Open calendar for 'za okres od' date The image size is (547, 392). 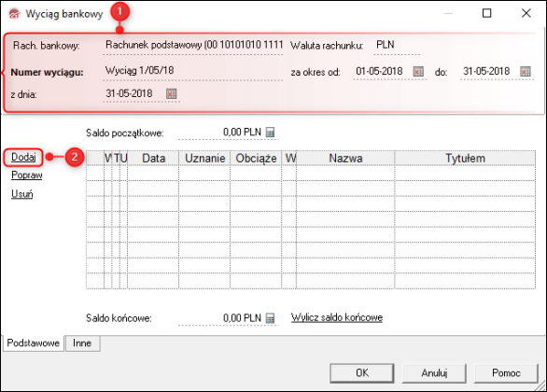pyautogui.click(x=418, y=72)
